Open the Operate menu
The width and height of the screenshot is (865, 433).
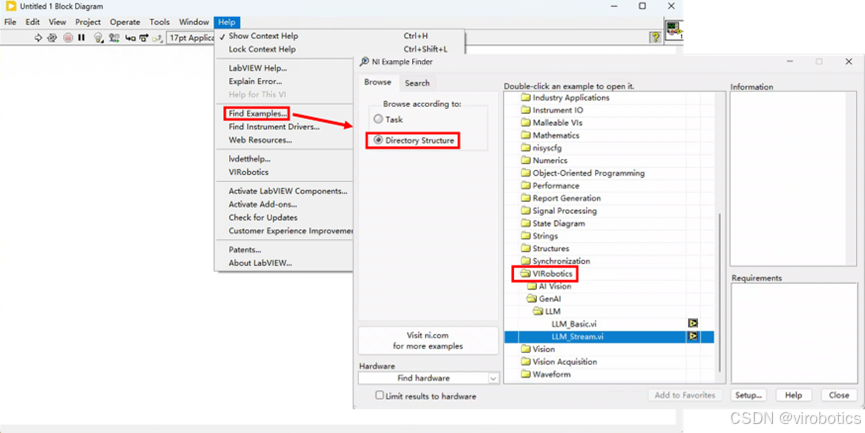pos(125,22)
